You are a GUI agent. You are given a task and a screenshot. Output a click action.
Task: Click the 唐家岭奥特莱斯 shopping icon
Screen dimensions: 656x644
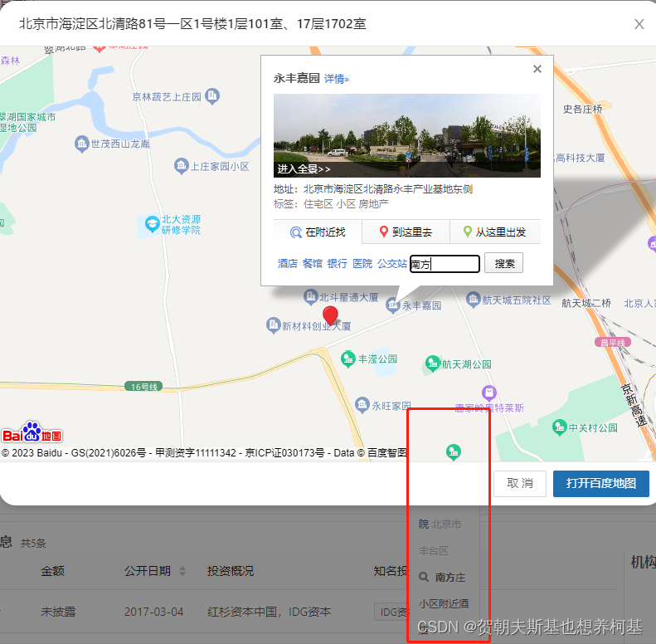click(x=489, y=393)
